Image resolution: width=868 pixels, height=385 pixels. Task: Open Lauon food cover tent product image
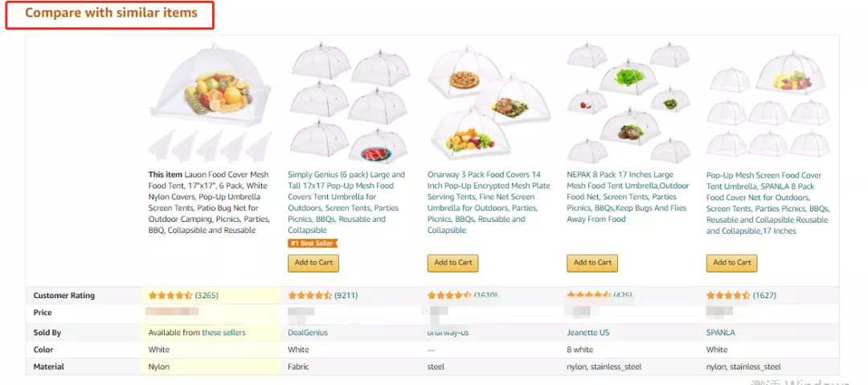[x=210, y=102]
